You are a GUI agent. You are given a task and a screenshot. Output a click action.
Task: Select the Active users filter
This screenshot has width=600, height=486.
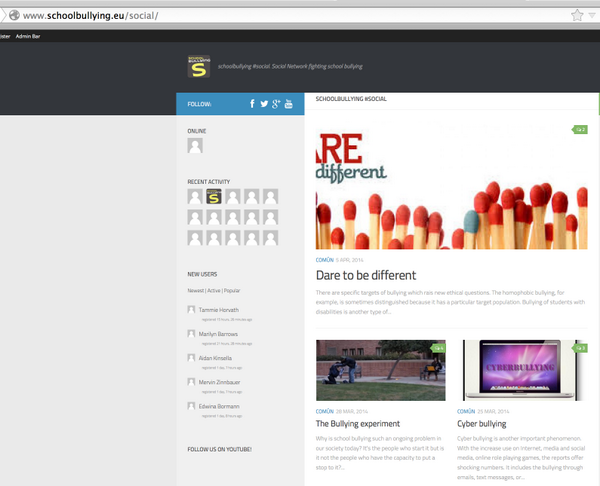coord(214,290)
